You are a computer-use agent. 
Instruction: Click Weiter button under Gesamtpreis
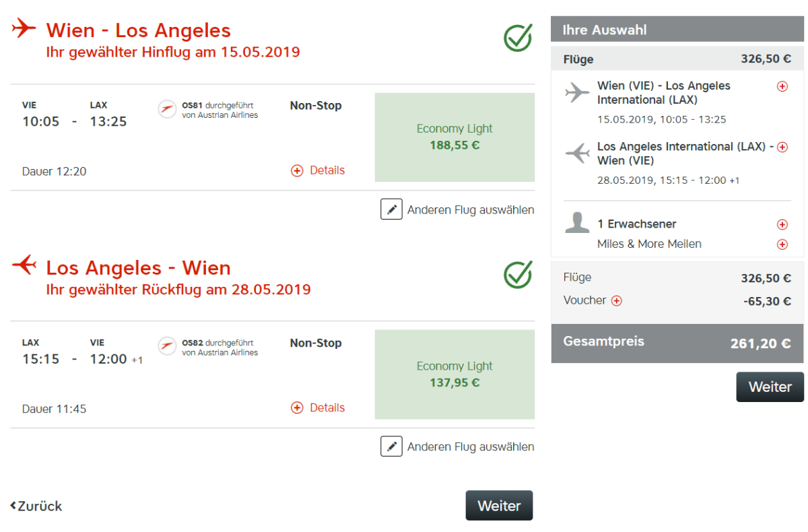coord(770,387)
